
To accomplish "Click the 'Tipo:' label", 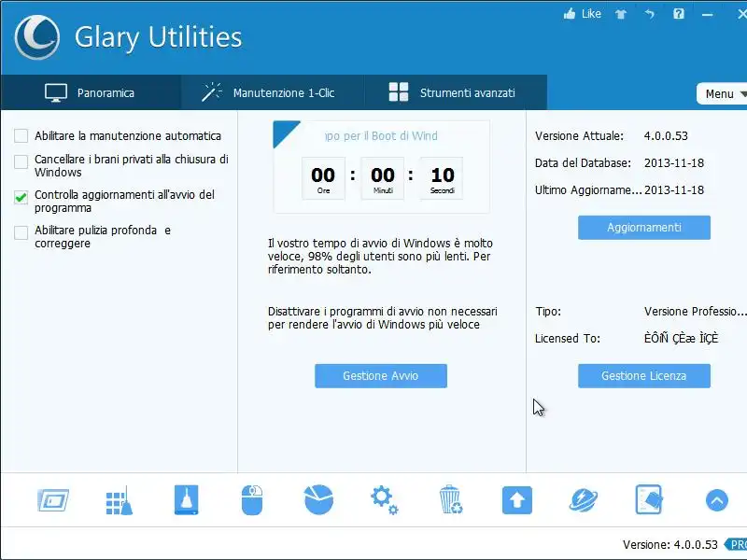I will pyautogui.click(x=548, y=312).
